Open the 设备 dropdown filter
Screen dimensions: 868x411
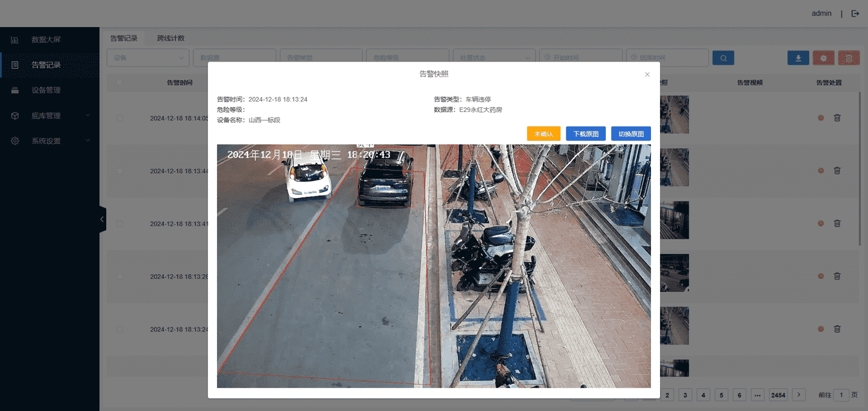click(x=148, y=58)
